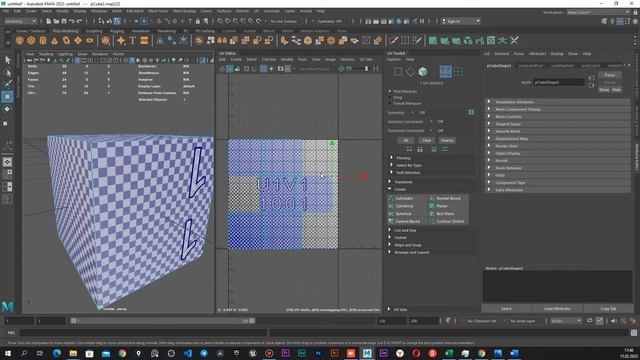Screen dimensions: 640x360
Task: Open the Deform menu
Action: (242, 11)
